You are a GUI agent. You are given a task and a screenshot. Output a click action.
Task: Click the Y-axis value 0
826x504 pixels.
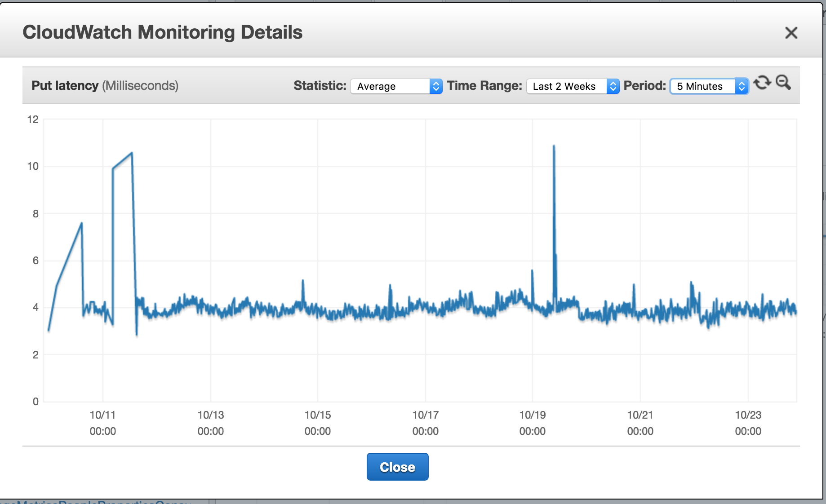click(x=36, y=402)
